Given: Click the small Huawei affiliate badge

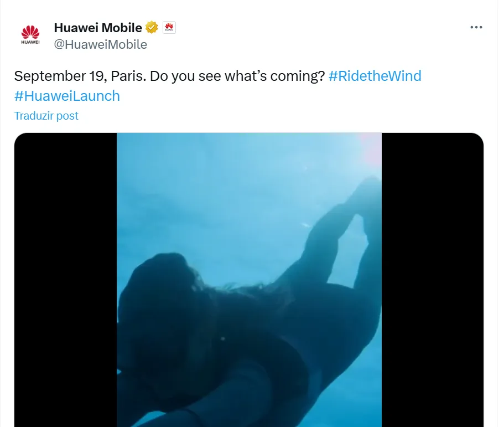Looking at the screenshot, I should (x=169, y=28).
